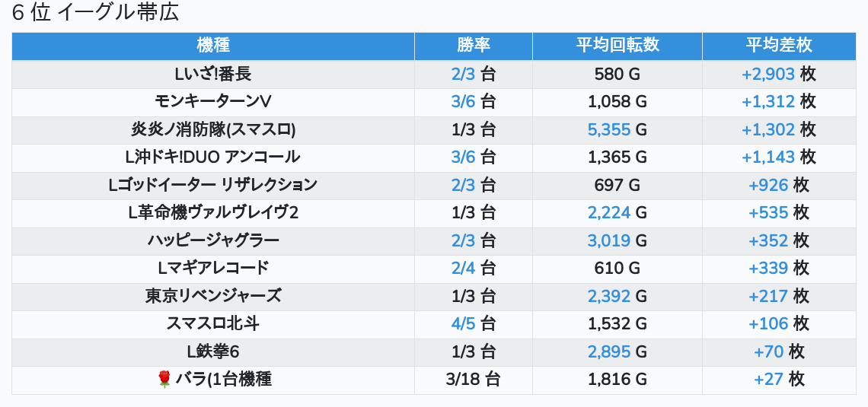Screen dimensions: 868x407
Task: Open the 2/4 win rate for Lマギアレコード
Action: point(463,269)
